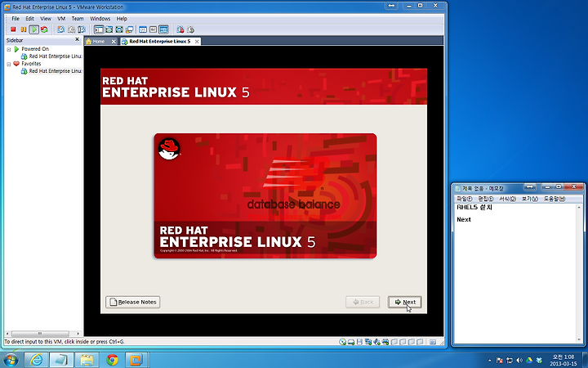The height and width of the screenshot is (368, 588).
Task: Click the VMware Workstation taskbar button
Action: [x=136, y=360]
